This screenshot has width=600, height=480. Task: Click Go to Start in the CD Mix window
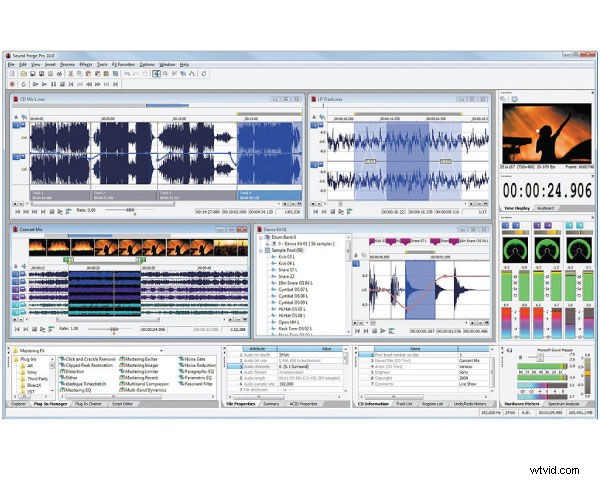[x=18, y=211]
